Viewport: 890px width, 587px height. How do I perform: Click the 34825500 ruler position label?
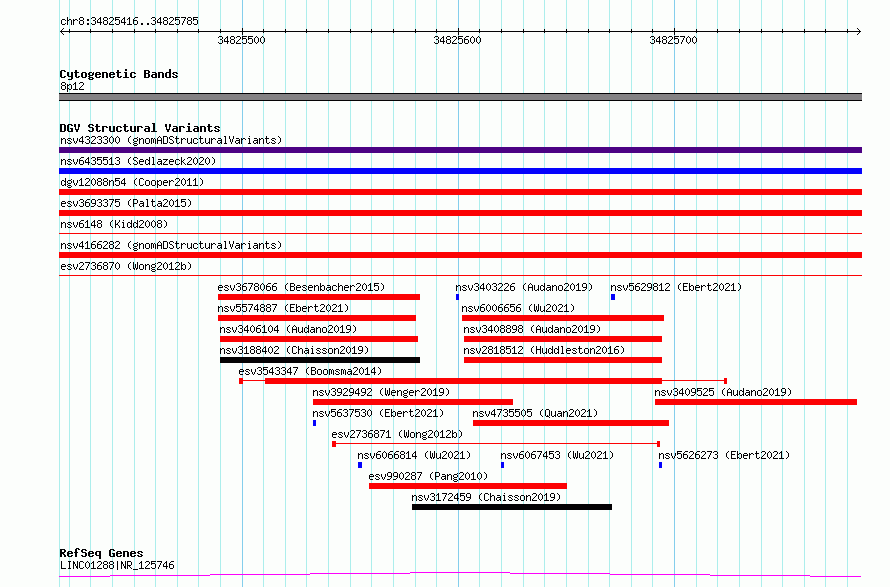241,40
